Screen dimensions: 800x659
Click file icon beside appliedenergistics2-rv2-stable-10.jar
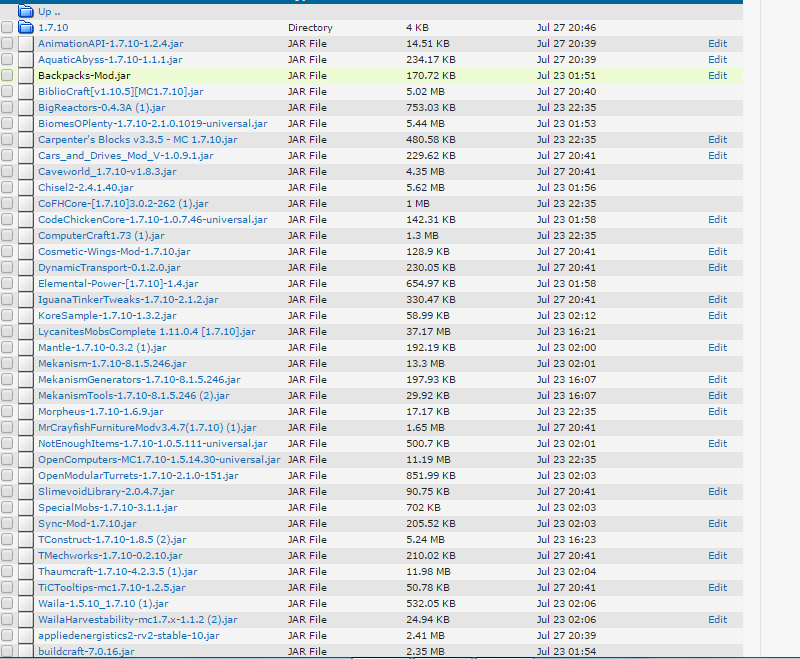[x=26, y=636]
